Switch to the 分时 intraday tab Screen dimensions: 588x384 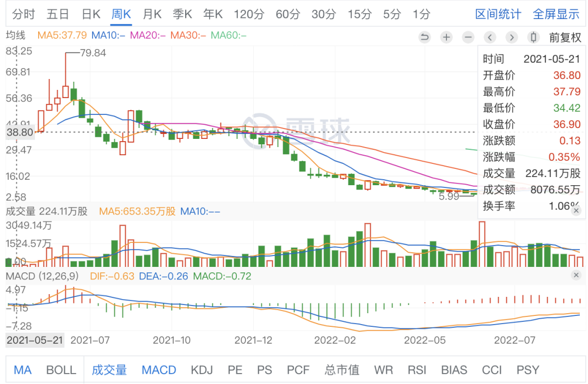(x=23, y=14)
